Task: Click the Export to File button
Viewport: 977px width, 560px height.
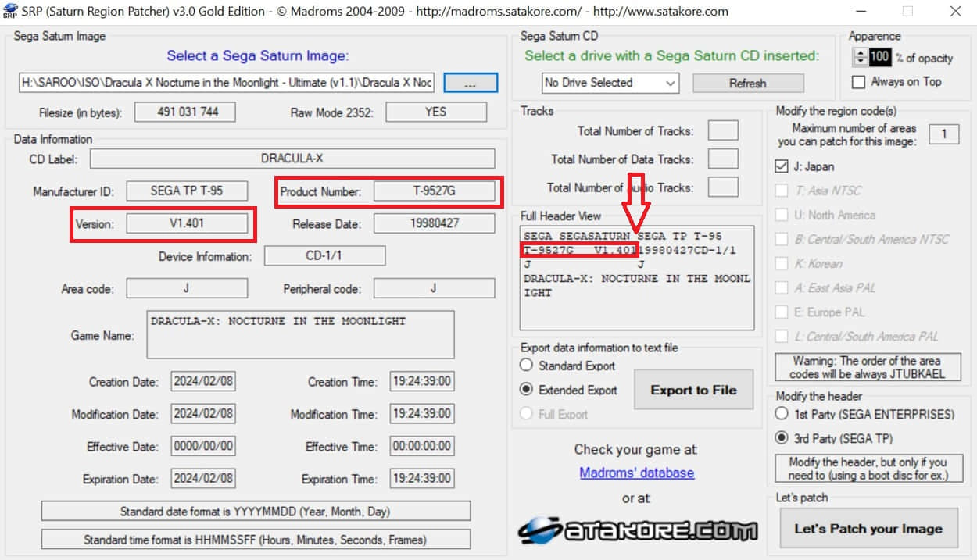Action: (x=693, y=390)
